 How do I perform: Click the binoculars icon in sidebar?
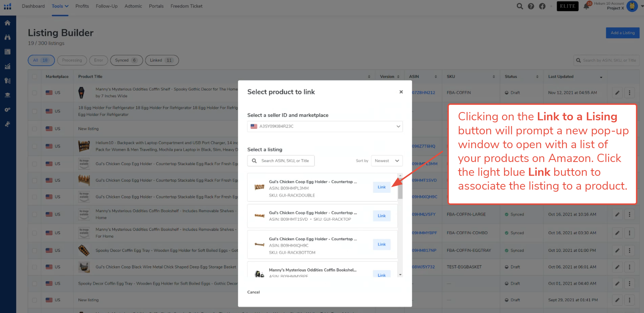(x=8, y=37)
